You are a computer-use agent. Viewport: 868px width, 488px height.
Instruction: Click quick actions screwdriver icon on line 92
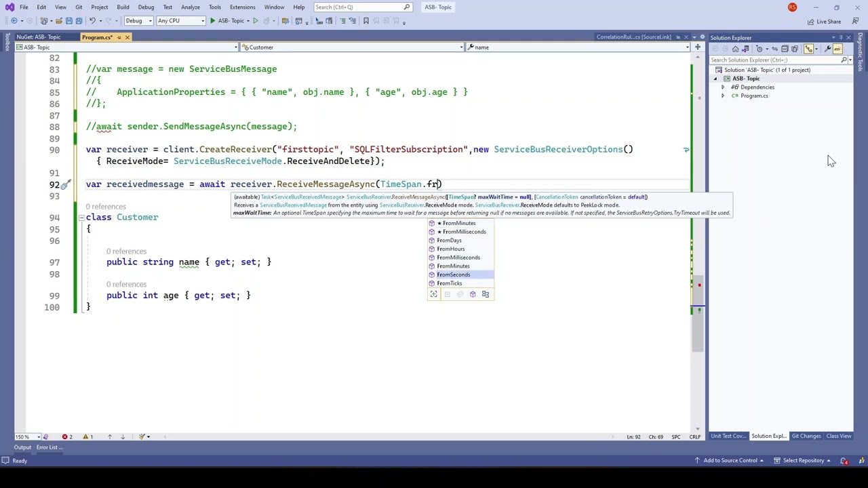[x=65, y=184]
